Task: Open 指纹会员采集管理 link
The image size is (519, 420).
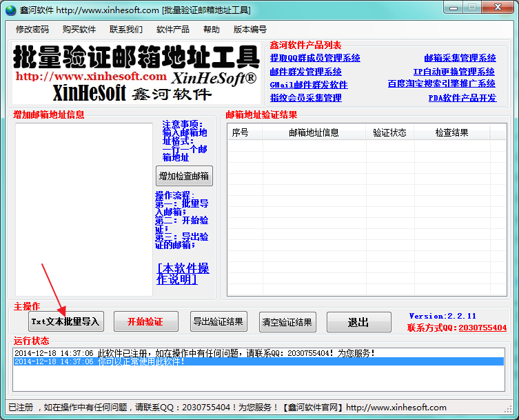Action: (x=306, y=98)
